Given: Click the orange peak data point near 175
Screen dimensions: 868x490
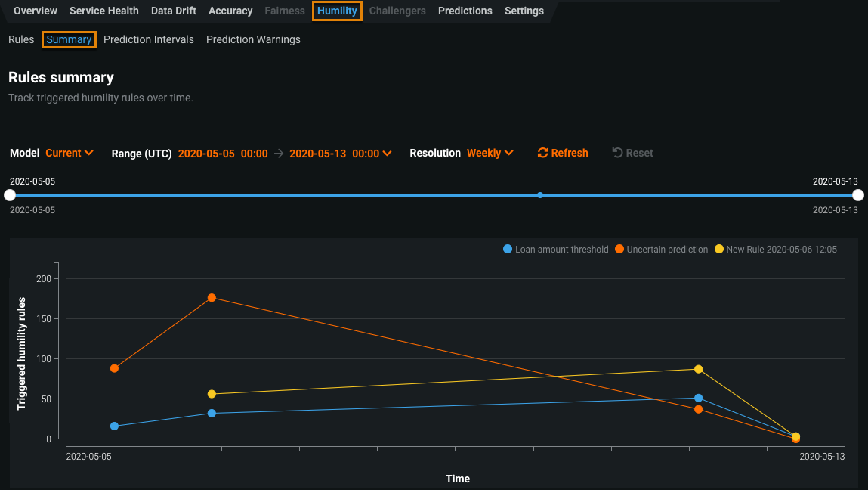Looking at the screenshot, I should pos(212,298).
